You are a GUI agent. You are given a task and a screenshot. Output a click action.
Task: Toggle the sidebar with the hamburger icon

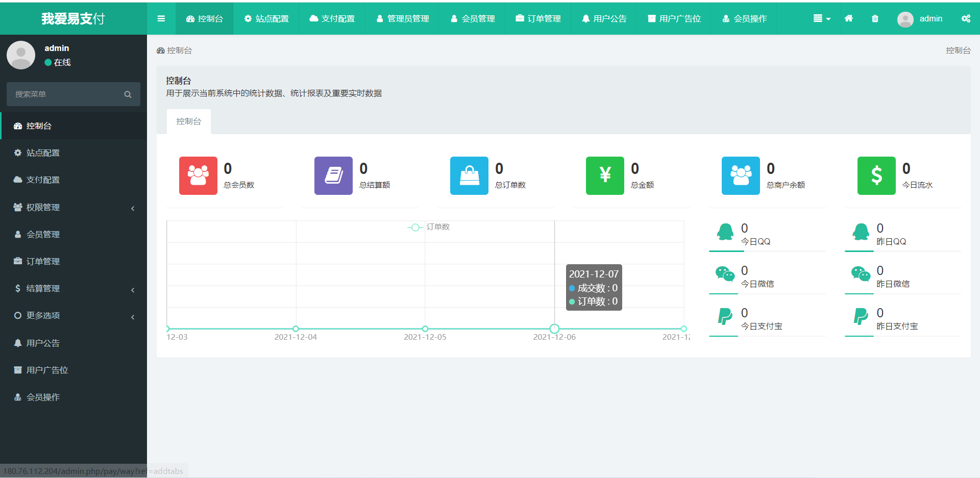tap(161, 19)
